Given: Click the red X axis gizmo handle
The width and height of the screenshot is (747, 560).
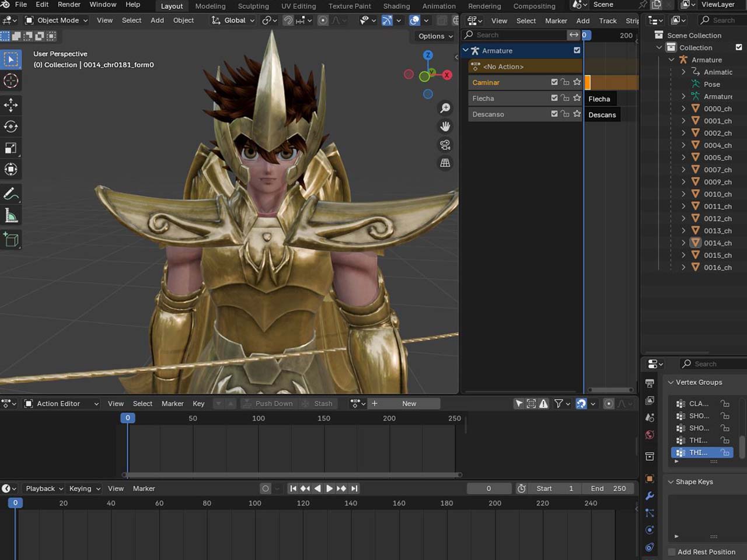Looking at the screenshot, I should coord(447,75).
